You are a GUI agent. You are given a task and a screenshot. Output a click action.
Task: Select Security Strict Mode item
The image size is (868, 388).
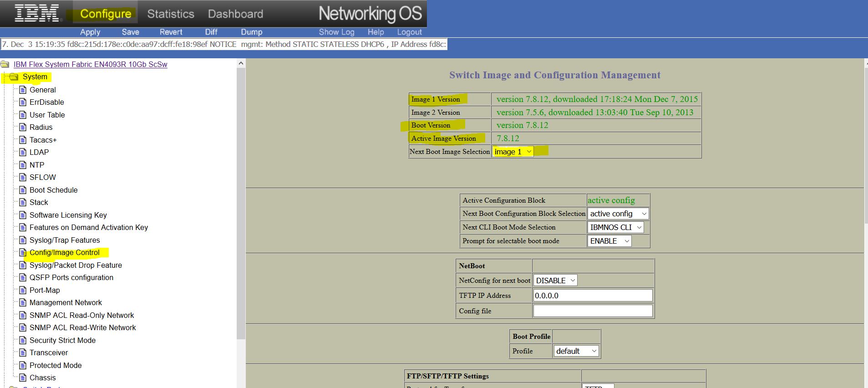63,340
